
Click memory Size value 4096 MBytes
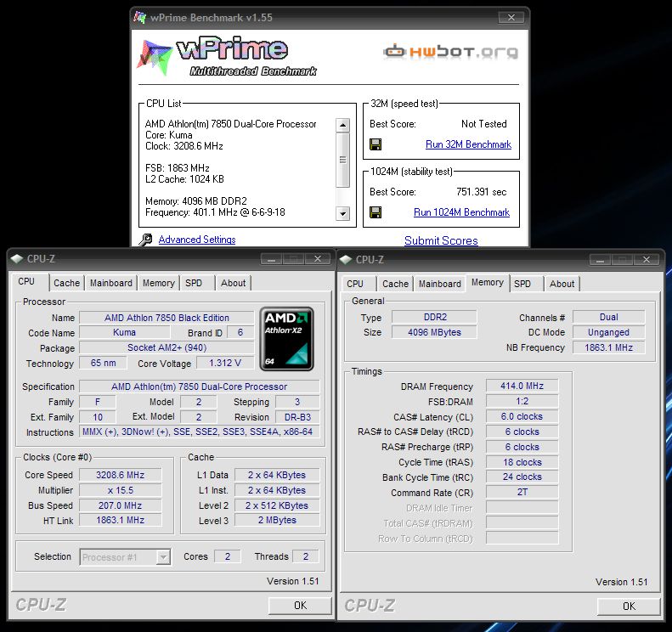tap(434, 332)
